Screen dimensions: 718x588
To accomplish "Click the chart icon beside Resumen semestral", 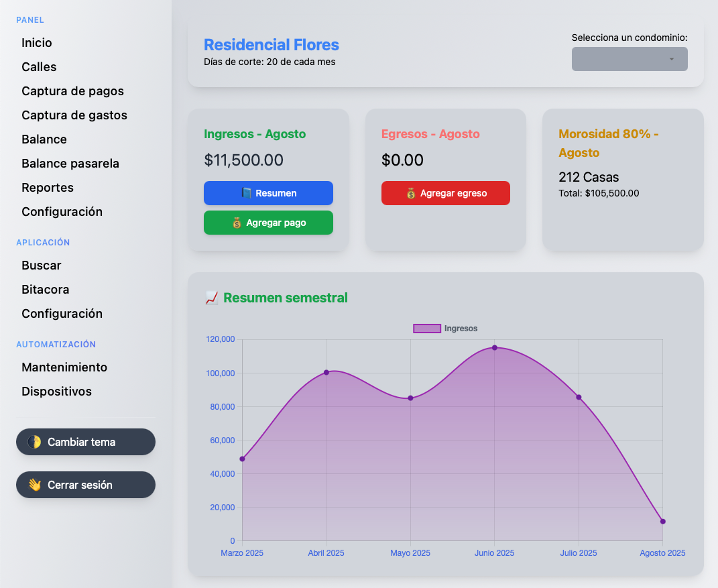I will click(x=211, y=298).
